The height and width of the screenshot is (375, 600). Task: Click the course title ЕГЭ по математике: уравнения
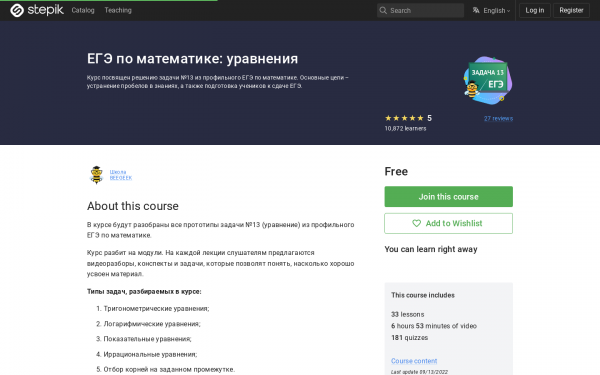click(x=192, y=59)
